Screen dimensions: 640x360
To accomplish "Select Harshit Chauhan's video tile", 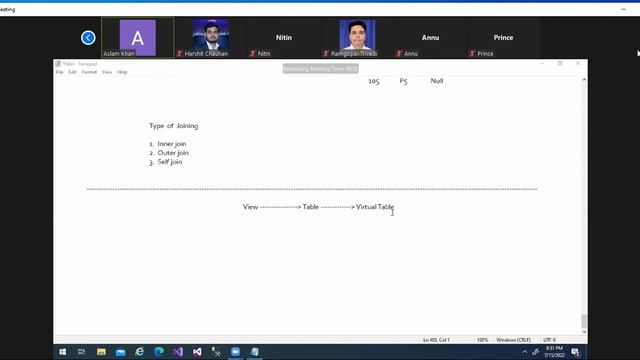I will coord(211,38).
